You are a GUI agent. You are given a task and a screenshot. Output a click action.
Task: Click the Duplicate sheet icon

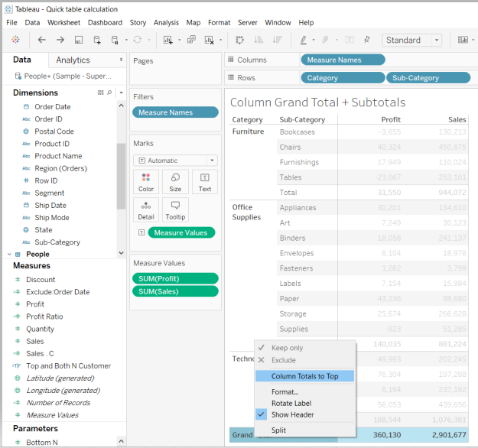[191, 40]
